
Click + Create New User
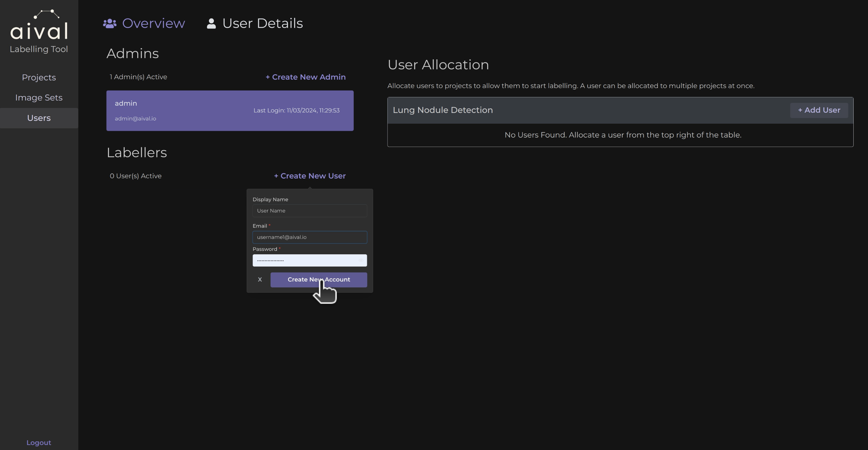coord(310,176)
